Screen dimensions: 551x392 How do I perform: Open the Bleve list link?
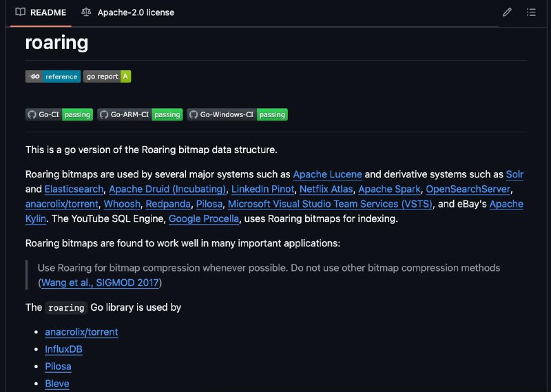coord(57,384)
